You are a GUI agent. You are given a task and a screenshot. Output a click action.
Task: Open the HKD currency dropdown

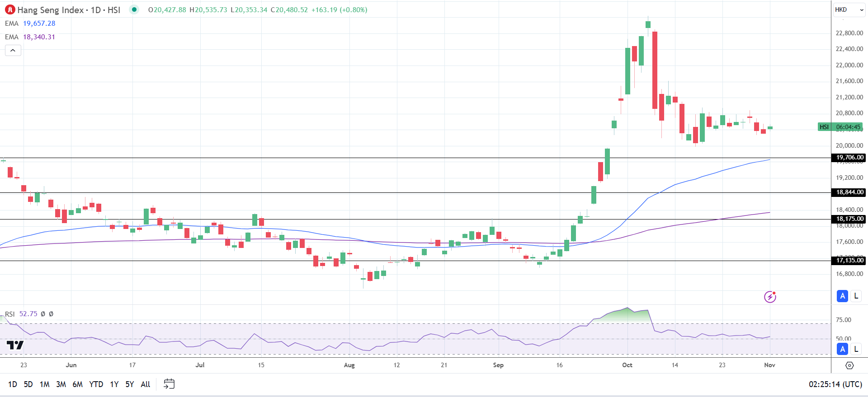coord(849,9)
